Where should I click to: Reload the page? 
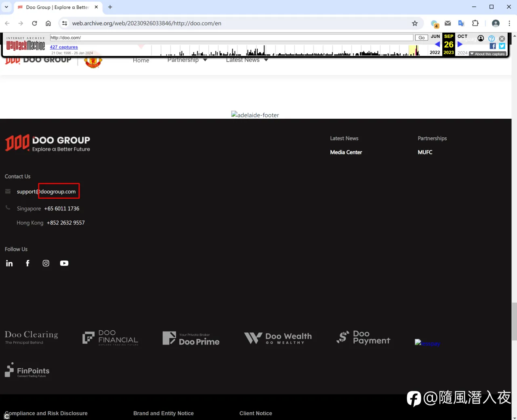34,23
